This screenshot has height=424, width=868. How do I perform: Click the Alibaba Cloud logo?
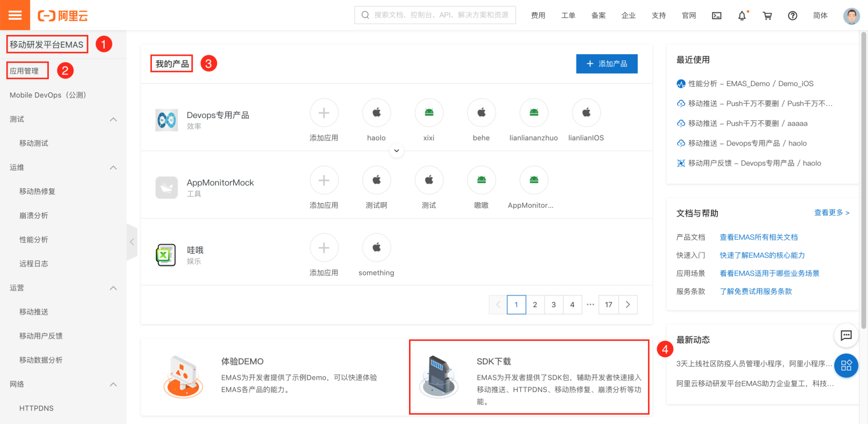(x=63, y=16)
